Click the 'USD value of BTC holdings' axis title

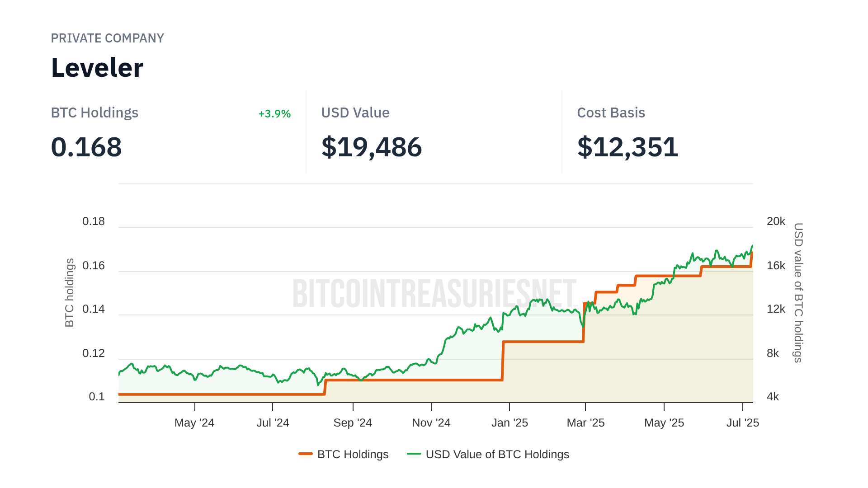pos(798,292)
